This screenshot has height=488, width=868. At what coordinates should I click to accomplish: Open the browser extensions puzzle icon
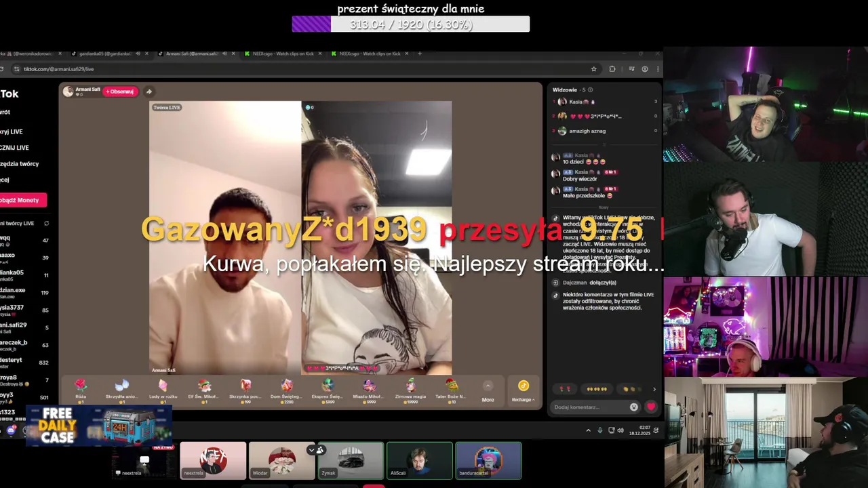(612, 69)
